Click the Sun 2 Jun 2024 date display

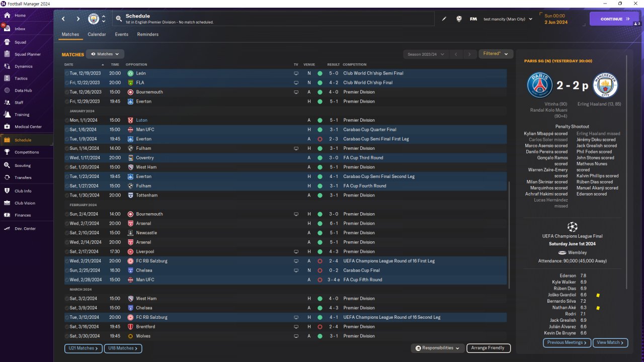556,19
